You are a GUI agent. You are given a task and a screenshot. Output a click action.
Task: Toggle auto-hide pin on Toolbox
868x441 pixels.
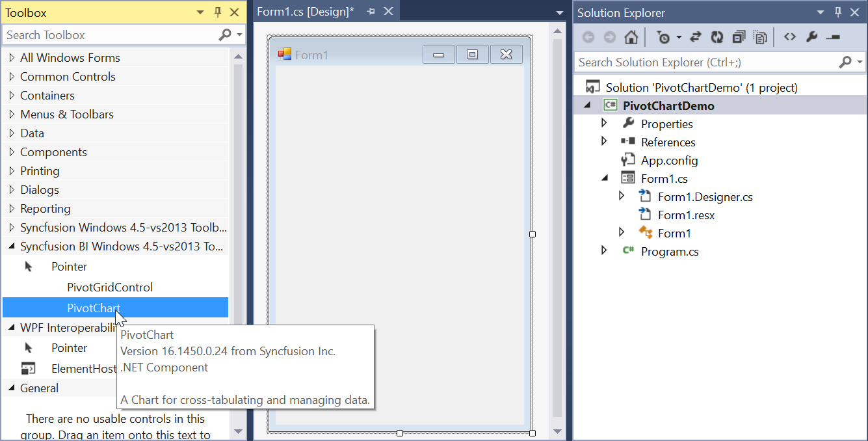pos(218,12)
